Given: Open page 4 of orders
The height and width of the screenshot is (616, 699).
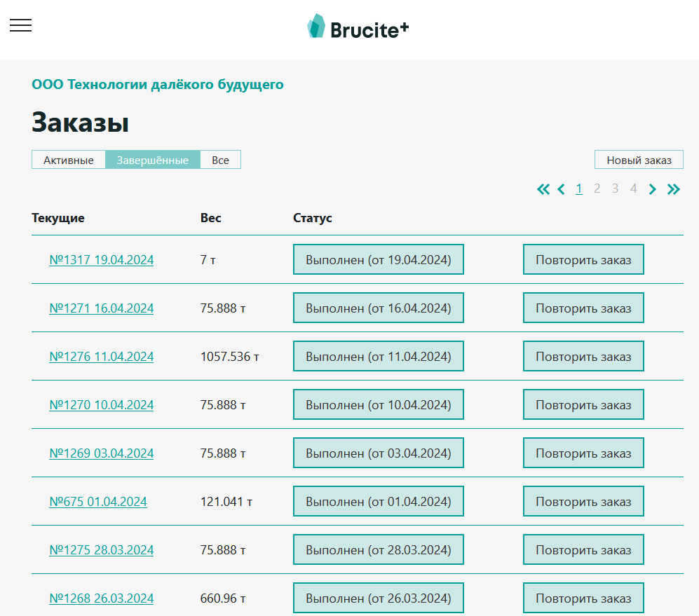Looking at the screenshot, I should pyautogui.click(x=633, y=189).
